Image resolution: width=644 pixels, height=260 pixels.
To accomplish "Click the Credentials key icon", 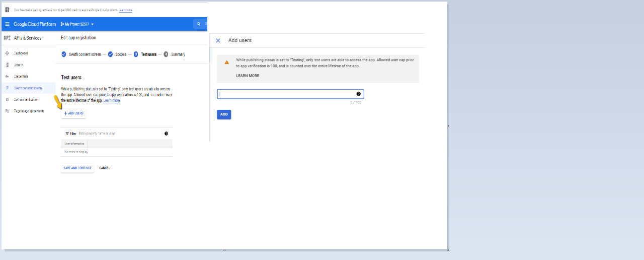I will coord(7,76).
